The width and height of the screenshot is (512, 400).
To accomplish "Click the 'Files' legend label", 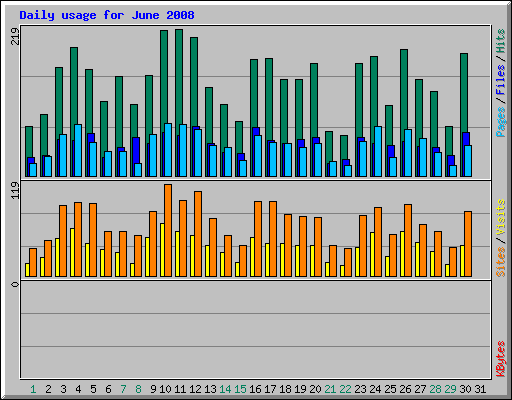I will (500, 80).
